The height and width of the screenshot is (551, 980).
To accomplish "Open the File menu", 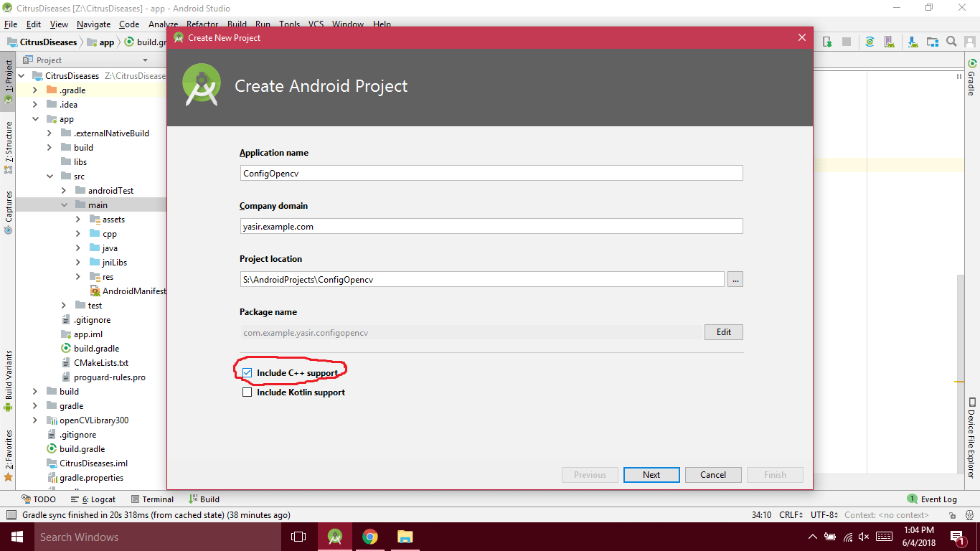I will (x=11, y=24).
